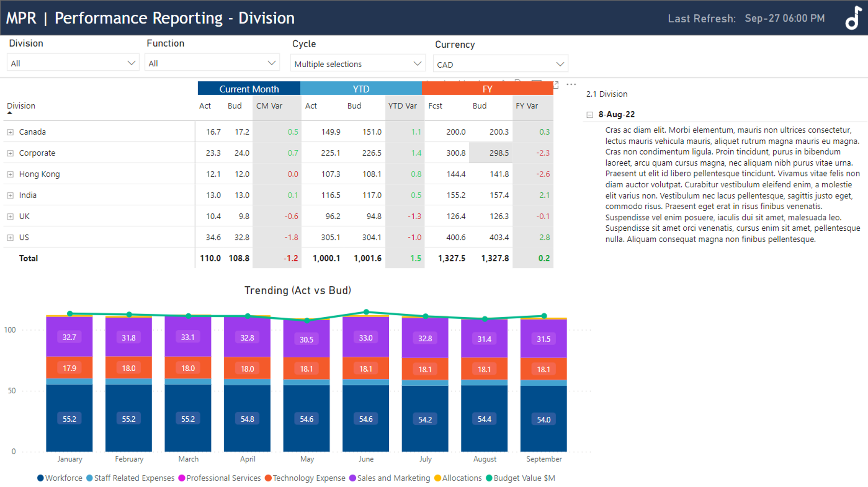Image resolution: width=868 pixels, height=487 pixels.
Task: Open the Division filter dropdown
Action: point(131,63)
